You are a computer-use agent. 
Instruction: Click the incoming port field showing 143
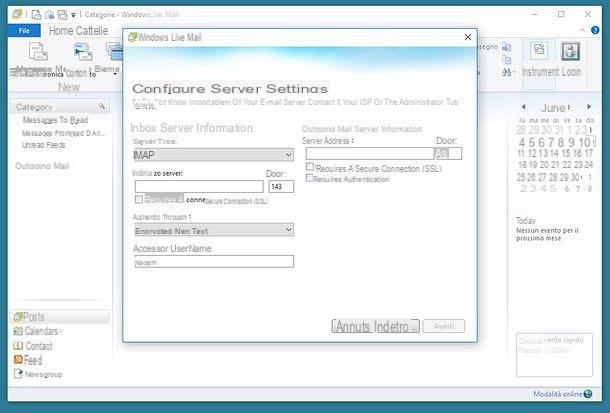pyautogui.click(x=281, y=186)
